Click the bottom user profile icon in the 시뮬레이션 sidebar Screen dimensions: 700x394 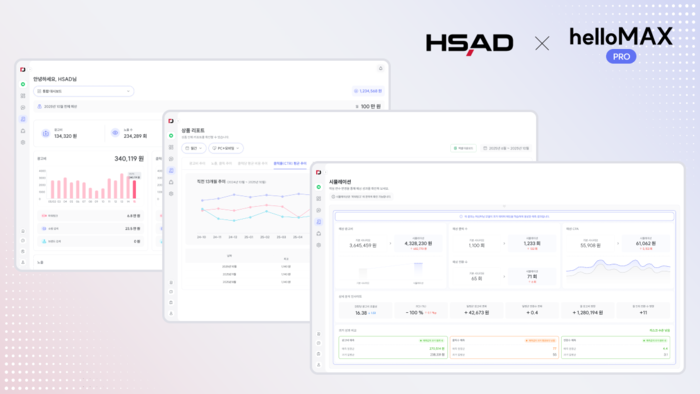[x=318, y=365]
